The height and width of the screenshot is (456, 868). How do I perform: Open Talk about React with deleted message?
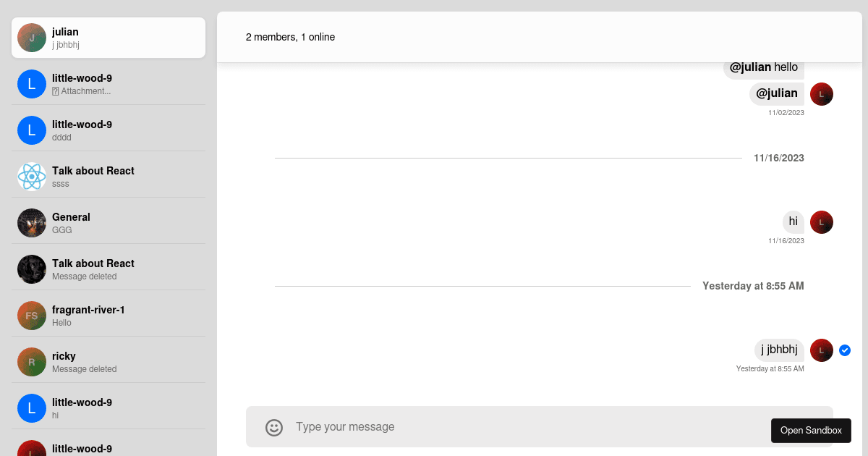(x=109, y=269)
